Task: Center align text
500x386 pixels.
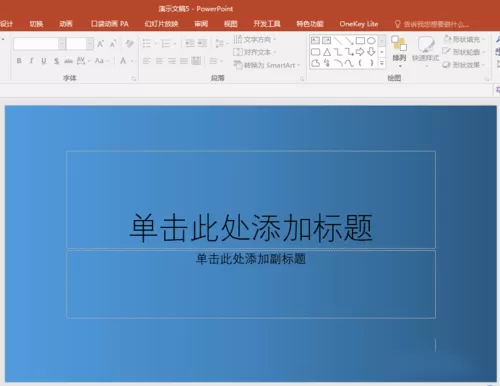Action: pos(159,61)
